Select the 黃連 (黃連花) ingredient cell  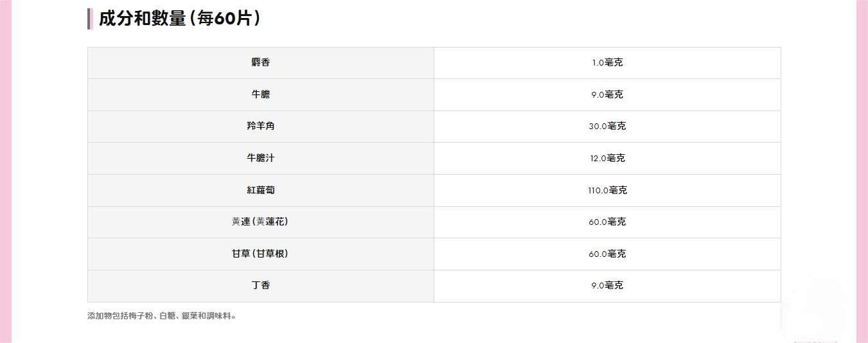pos(260,222)
